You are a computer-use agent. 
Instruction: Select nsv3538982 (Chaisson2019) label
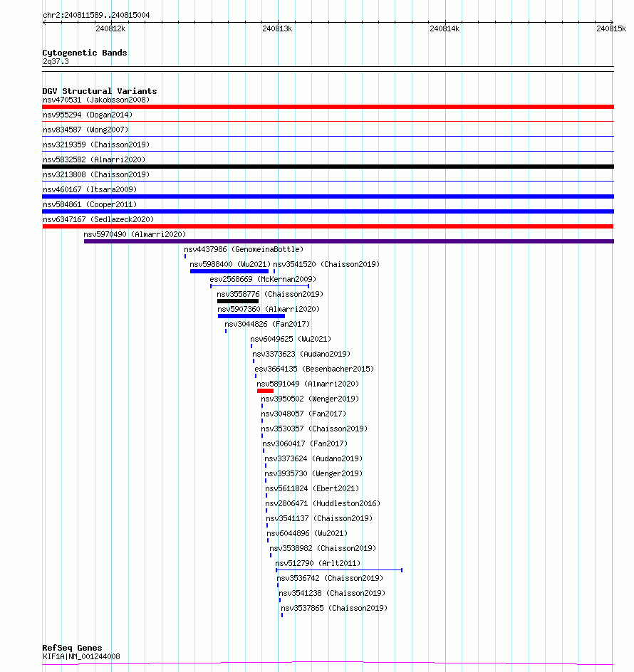[323, 548]
